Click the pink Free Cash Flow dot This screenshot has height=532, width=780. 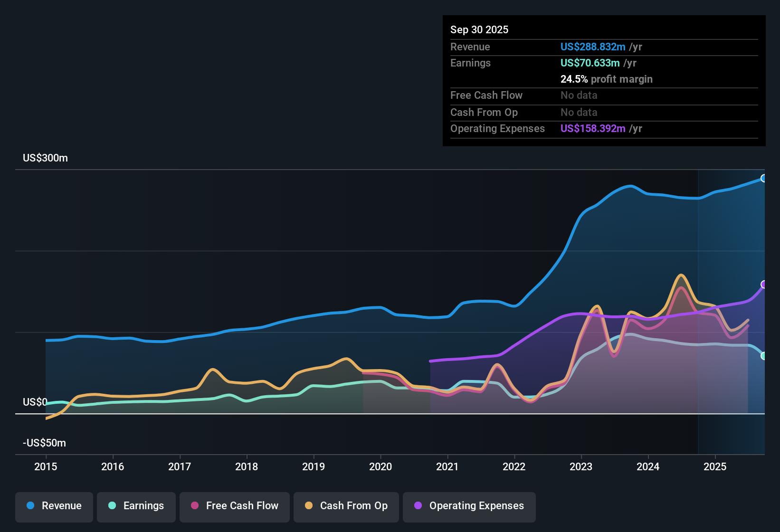point(195,505)
